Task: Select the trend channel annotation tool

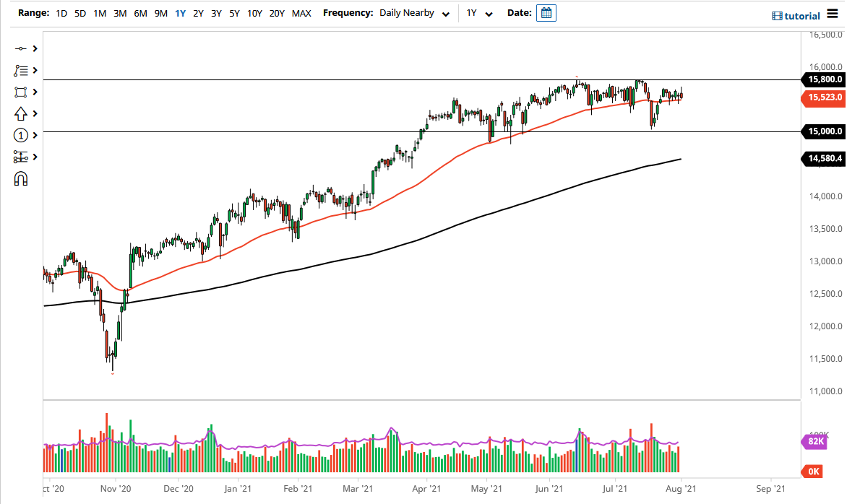Action: [x=20, y=70]
